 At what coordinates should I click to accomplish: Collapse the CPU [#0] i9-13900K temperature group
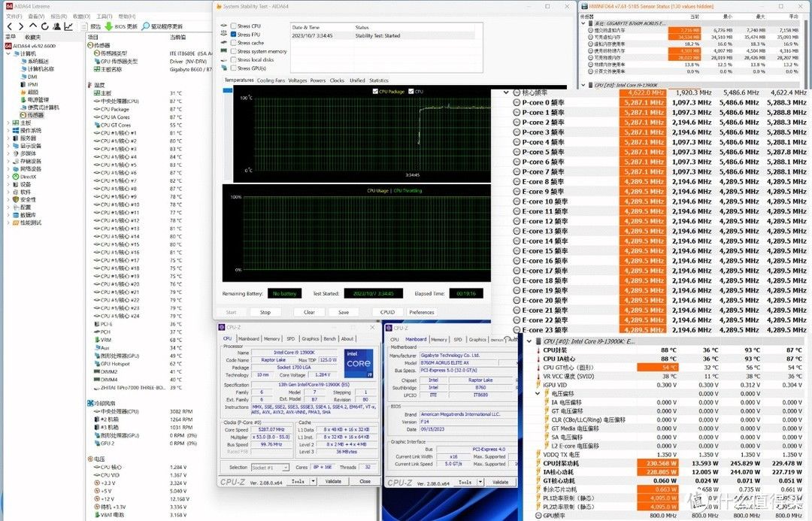pos(529,341)
